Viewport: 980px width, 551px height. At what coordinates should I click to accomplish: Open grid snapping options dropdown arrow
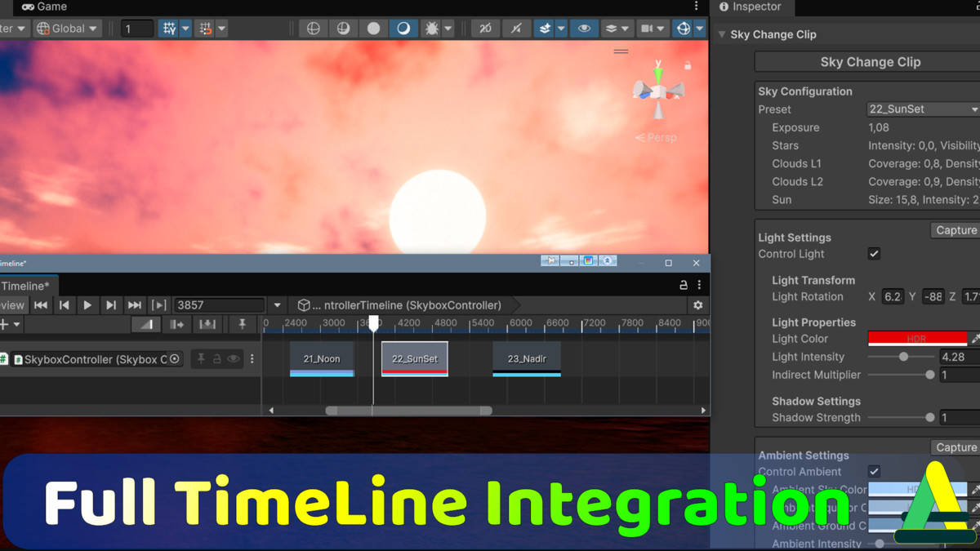(185, 29)
